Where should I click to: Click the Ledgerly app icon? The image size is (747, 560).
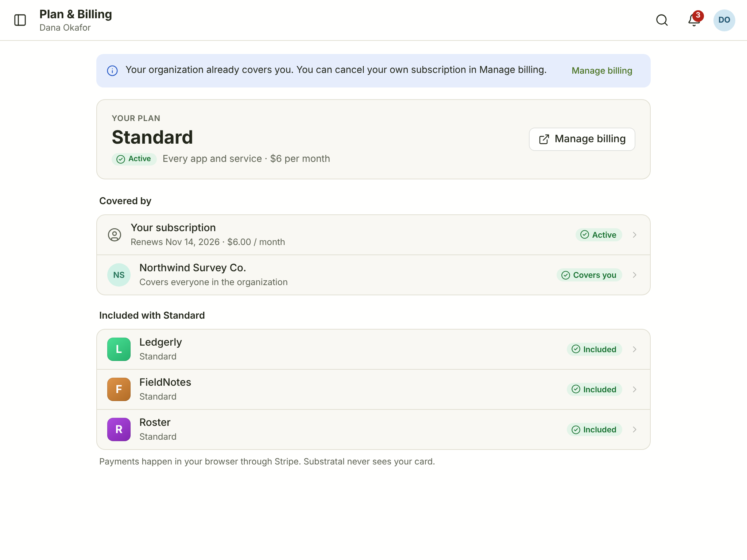pyautogui.click(x=119, y=349)
